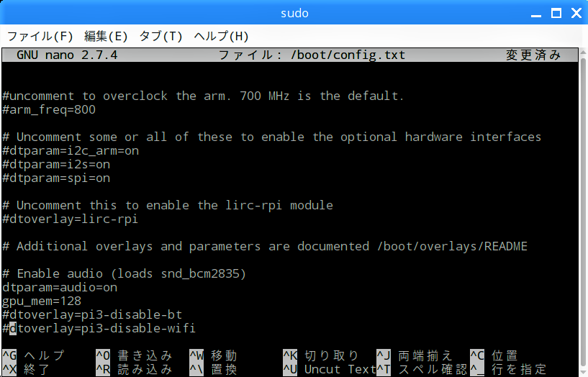Image resolution: width=588 pixels, height=377 pixels.
Task: Click the line '#dtparam=i2s=on'
Action: (56, 165)
